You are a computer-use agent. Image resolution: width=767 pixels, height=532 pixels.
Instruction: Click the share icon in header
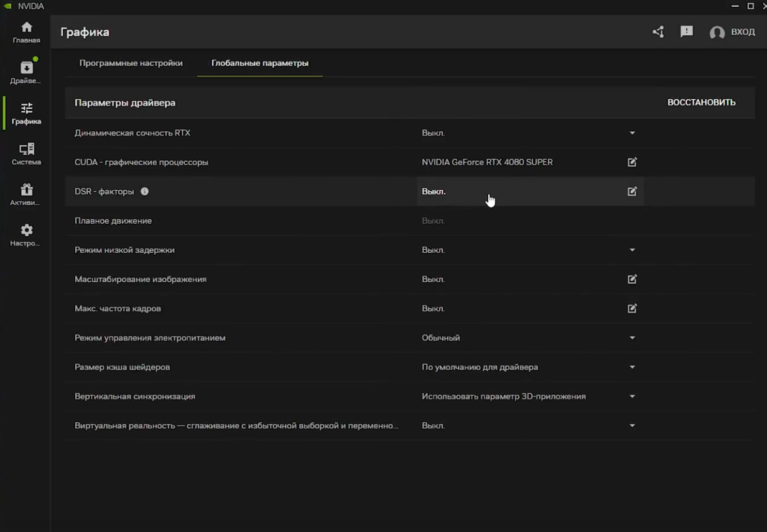pos(658,32)
